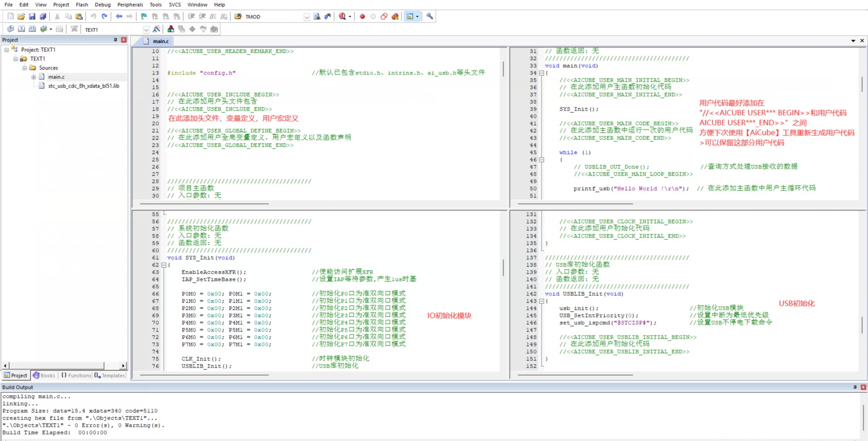Toggle the window layout button
Image resolution: width=868 pixels, height=441 pixels.
[410, 17]
